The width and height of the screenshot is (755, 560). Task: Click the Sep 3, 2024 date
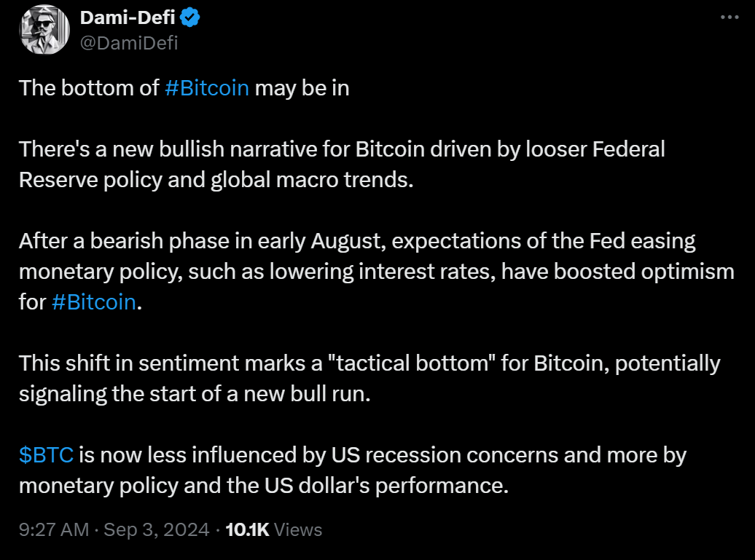tap(157, 529)
